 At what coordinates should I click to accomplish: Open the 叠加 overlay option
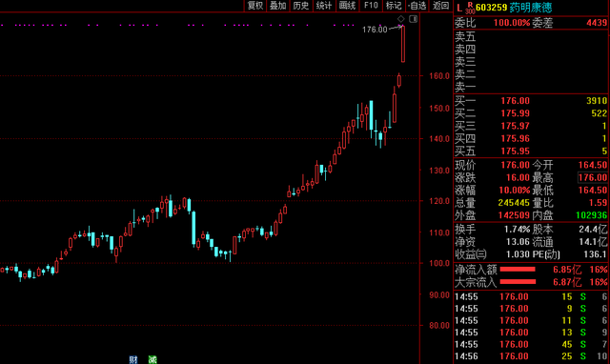(278, 6)
